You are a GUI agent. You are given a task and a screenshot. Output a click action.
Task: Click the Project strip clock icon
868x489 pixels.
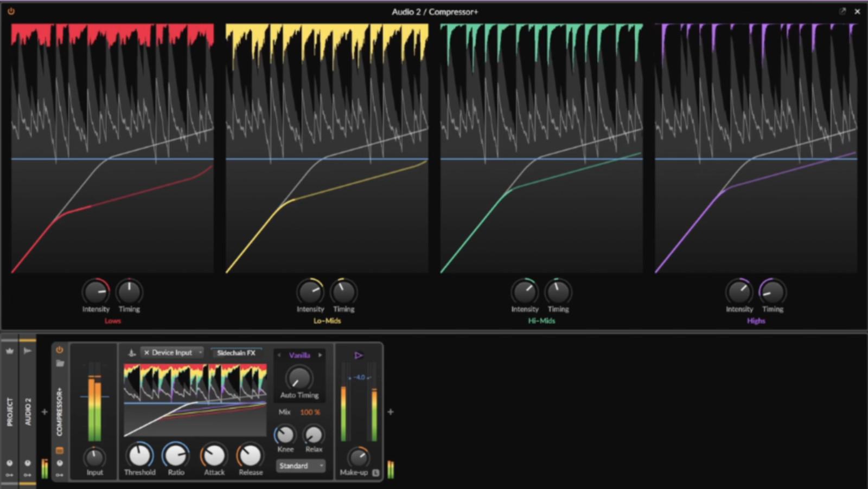[10, 464]
